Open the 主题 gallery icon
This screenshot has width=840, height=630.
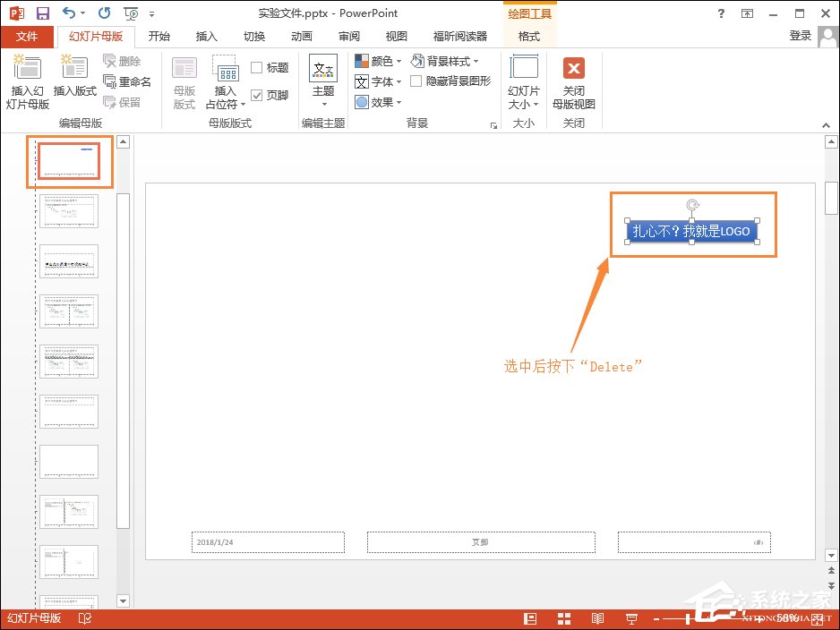[x=322, y=81]
